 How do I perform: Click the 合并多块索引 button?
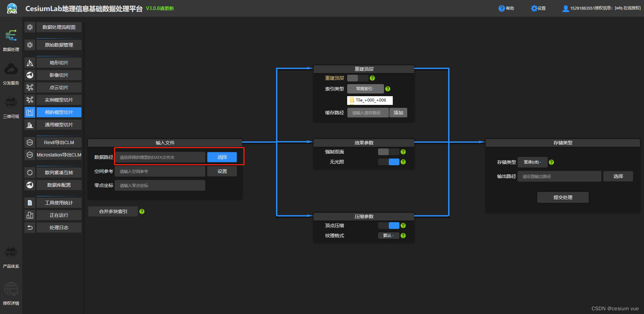[113, 211]
